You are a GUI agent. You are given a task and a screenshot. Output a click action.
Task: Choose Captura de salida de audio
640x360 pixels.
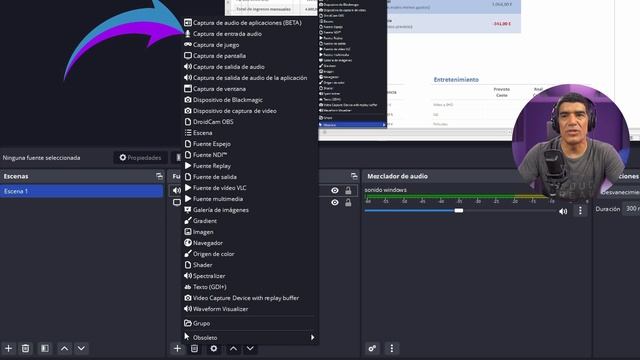[x=249, y=67]
